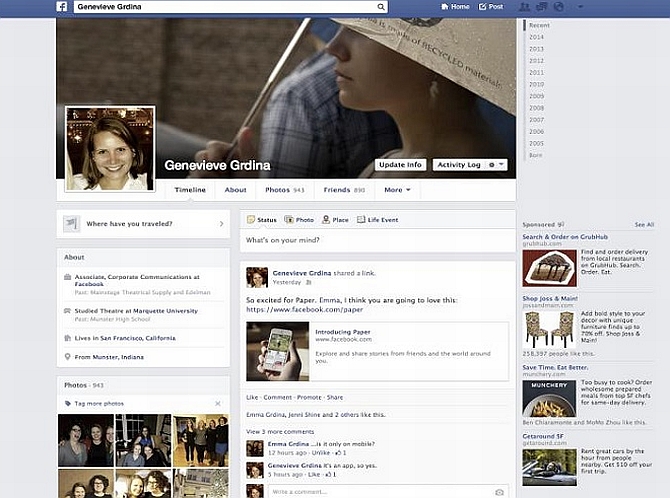Click the Munchery ad image
The image size is (670, 498).
point(550,398)
